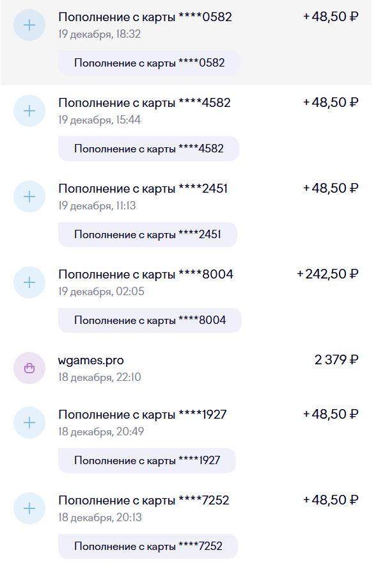Click the plus icon for card ****8004 top-up
This screenshot has width=392, height=573.
29,282
